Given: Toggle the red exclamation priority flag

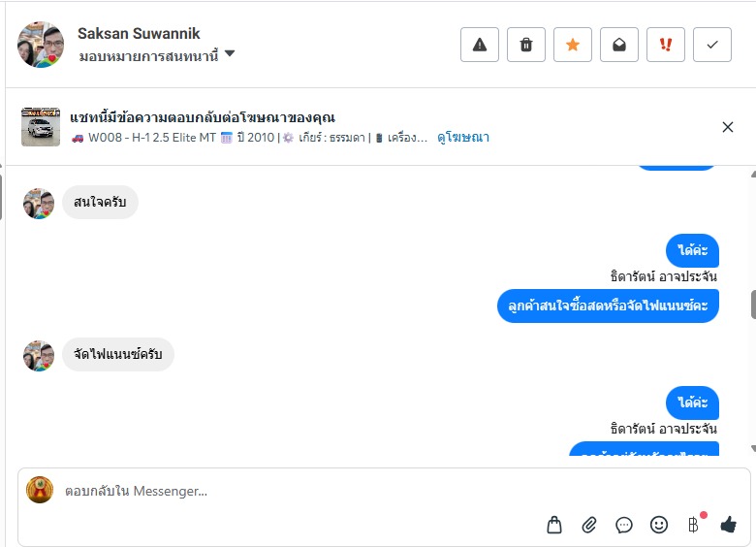Looking at the screenshot, I should [666, 45].
